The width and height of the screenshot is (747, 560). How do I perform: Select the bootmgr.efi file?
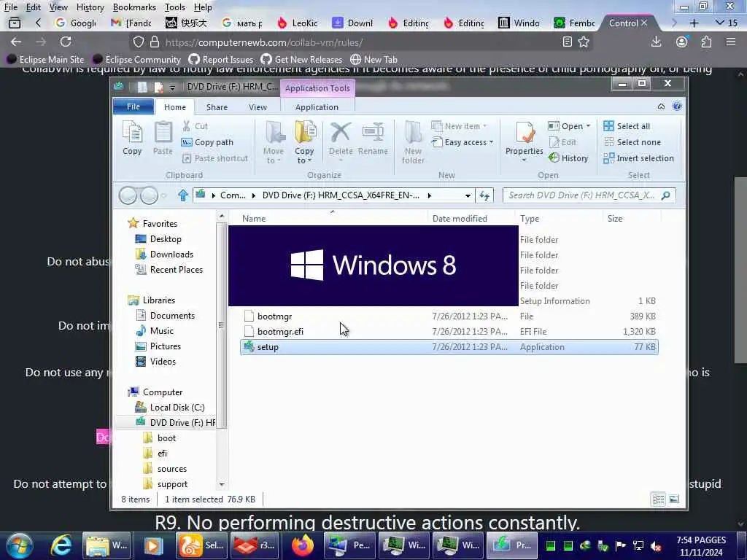click(x=449, y=332)
